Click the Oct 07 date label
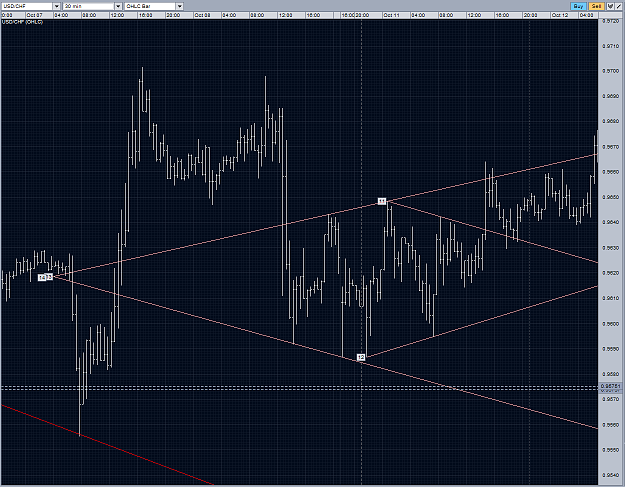 pyautogui.click(x=35, y=15)
